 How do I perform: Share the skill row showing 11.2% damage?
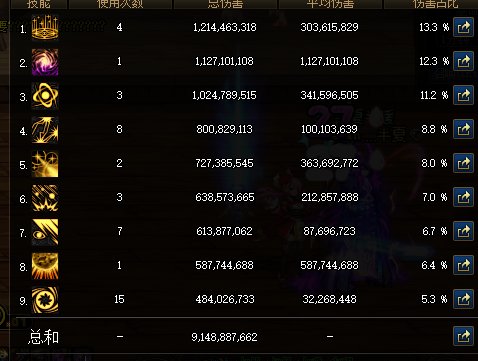point(463,95)
